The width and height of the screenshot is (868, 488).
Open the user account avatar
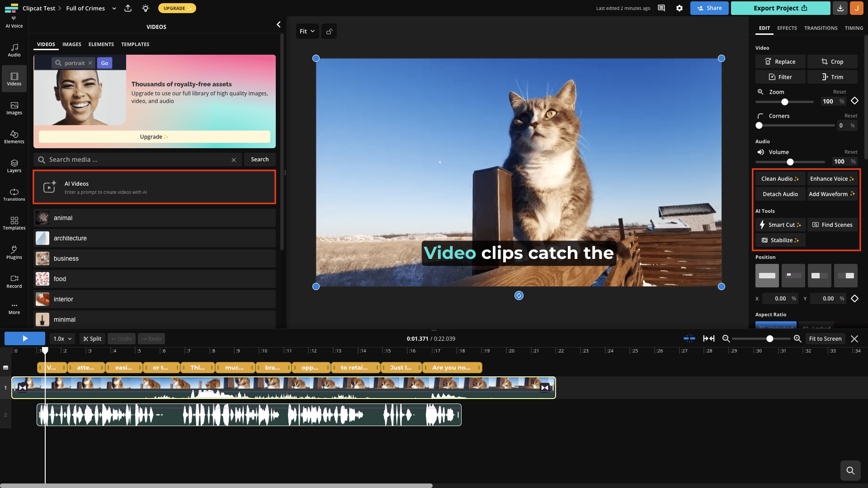coord(856,8)
